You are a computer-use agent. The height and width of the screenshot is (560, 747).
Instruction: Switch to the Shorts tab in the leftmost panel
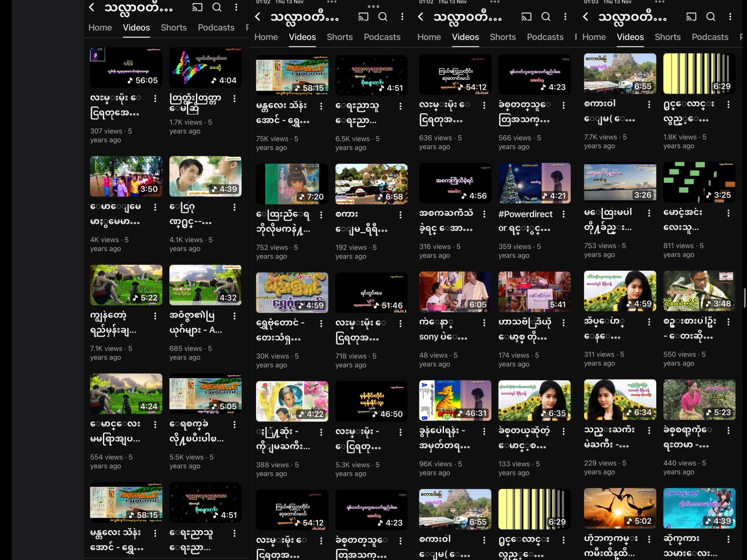pyautogui.click(x=174, y=28)
